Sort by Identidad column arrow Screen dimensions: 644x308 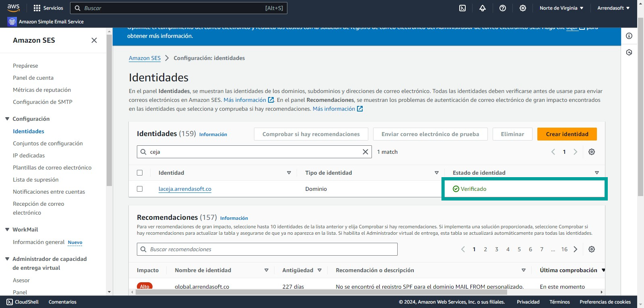(289, 173)
